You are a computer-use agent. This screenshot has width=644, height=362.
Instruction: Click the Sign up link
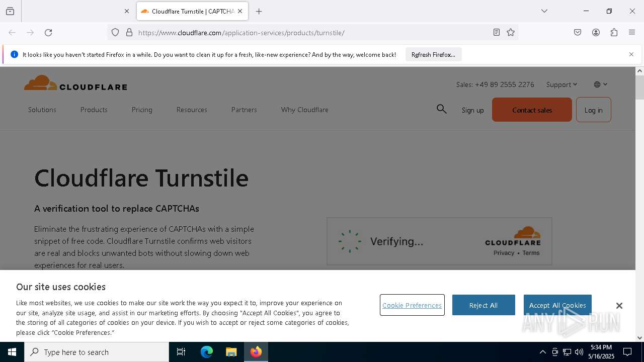click(x=473, y=110)
